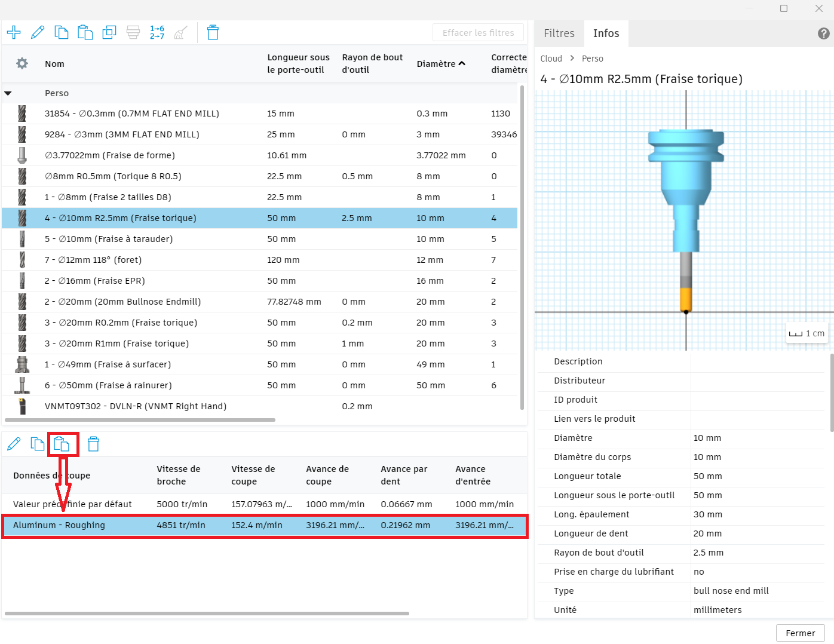Click the pencil edit icon in top toolbar
This screenshot has height=644, width=834.
[38, 32]
